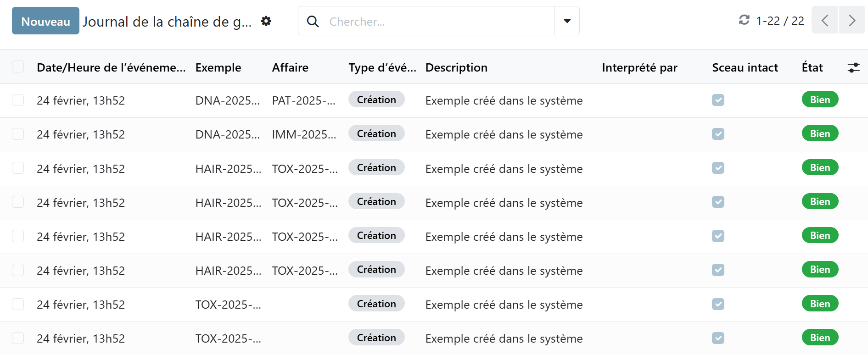868x355 pixels.
Task: Toggle the Sceau intact checkbox in first row
Action: (718, 100)
